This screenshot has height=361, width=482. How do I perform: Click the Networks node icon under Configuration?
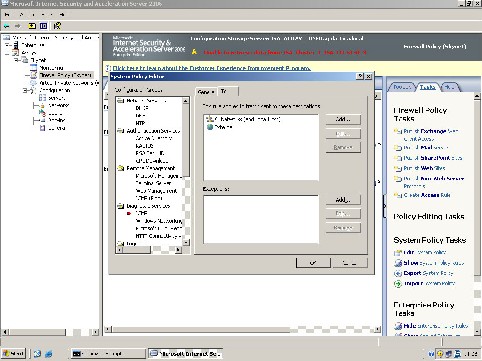point(42,105)
